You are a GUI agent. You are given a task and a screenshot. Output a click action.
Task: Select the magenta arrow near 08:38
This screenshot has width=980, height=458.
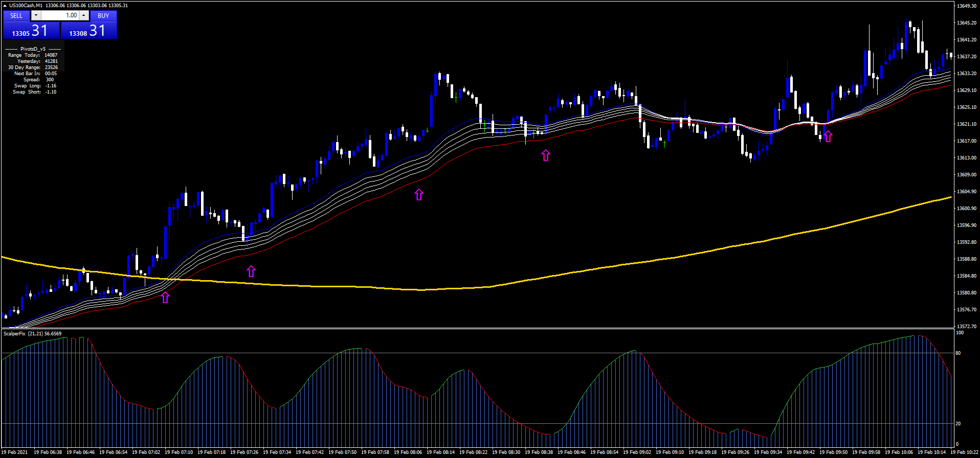pos(546,155)
